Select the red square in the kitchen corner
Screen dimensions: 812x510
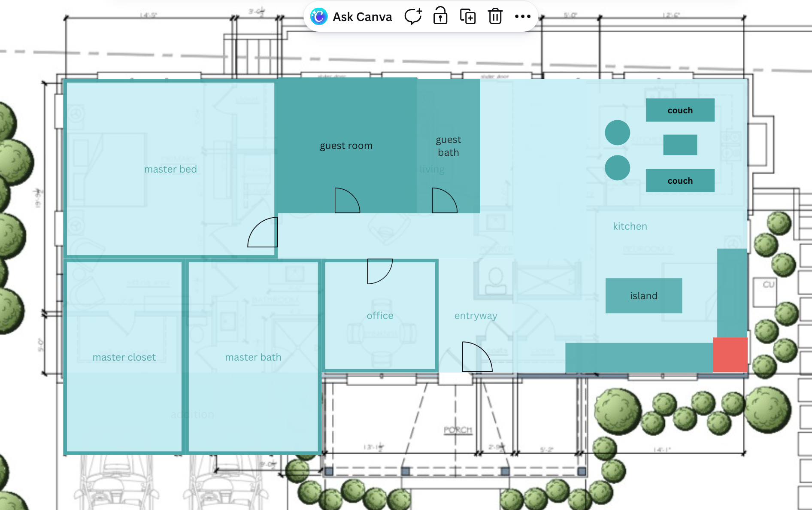pyautogui.click(x=730, y=355)
